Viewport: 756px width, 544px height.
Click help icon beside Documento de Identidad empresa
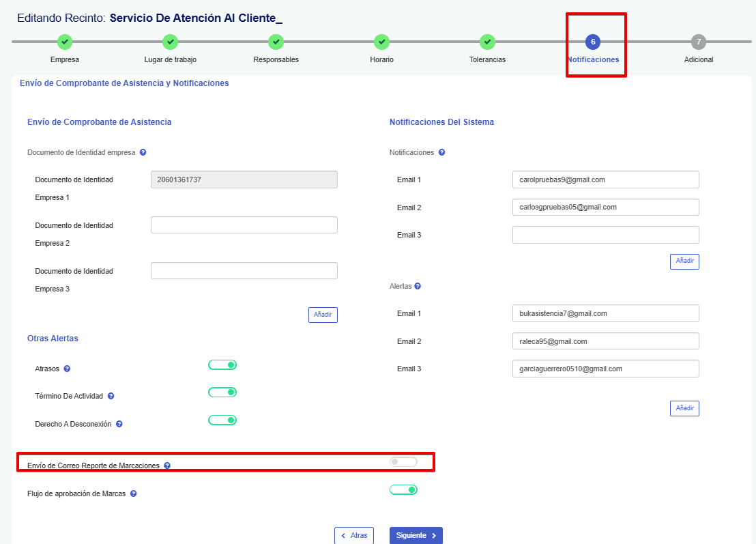(x=143, y=153)
